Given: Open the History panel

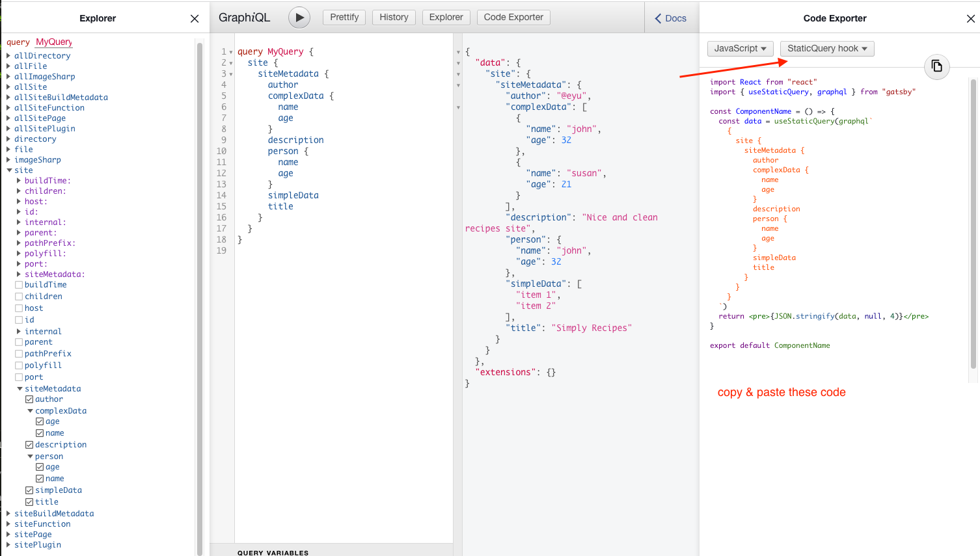Looking at the screenshot, I should (x=394, y=17).
